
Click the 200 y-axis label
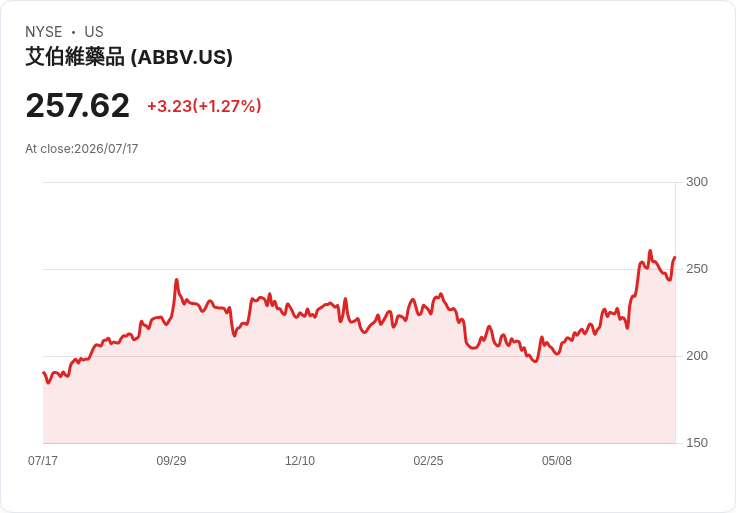[x=697, y=356]
